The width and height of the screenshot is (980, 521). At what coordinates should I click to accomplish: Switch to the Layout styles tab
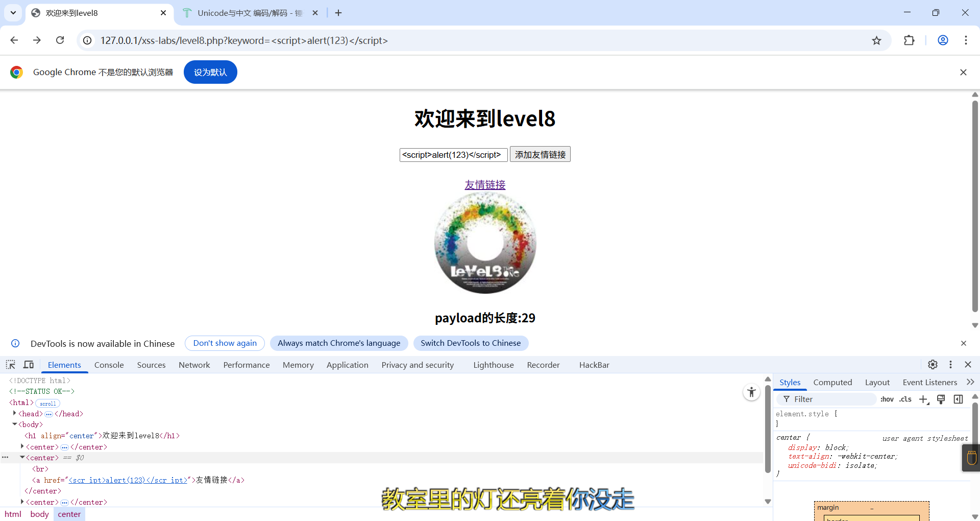pos(877,382)
